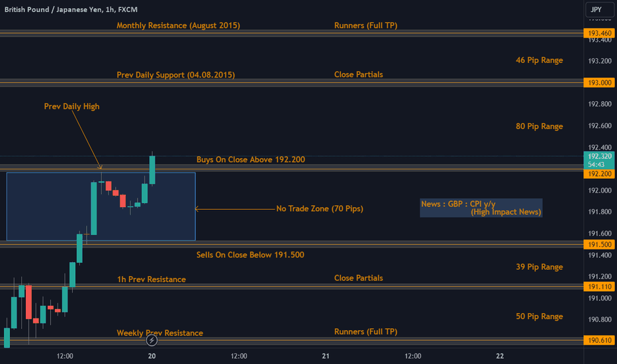Click the 190.610 price label
The width and height of the screenshot is (617, 364).
[599, 340]
